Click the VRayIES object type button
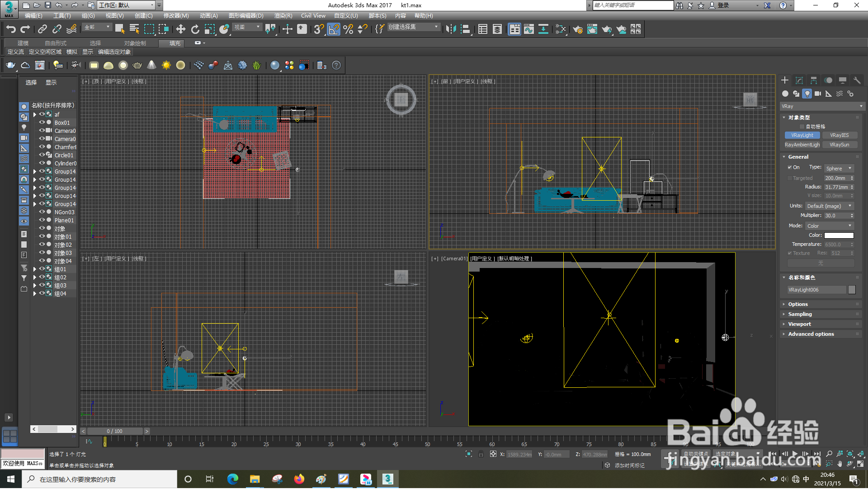Viewport: 868px width, 489px height. (x=840, y=136)
